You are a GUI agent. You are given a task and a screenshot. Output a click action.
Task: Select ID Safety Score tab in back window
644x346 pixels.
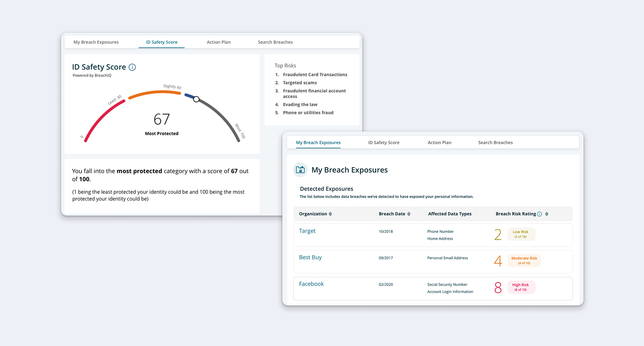pos(162,42)
